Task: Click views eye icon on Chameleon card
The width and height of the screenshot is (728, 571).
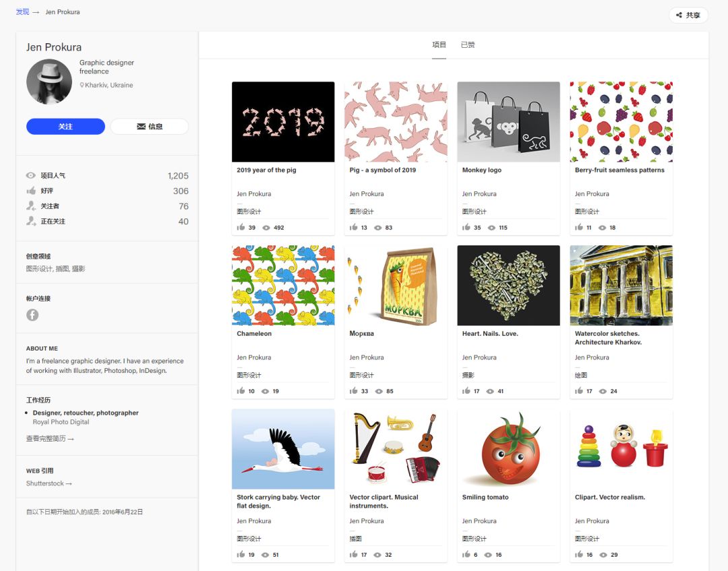Action: pos(266,391)
